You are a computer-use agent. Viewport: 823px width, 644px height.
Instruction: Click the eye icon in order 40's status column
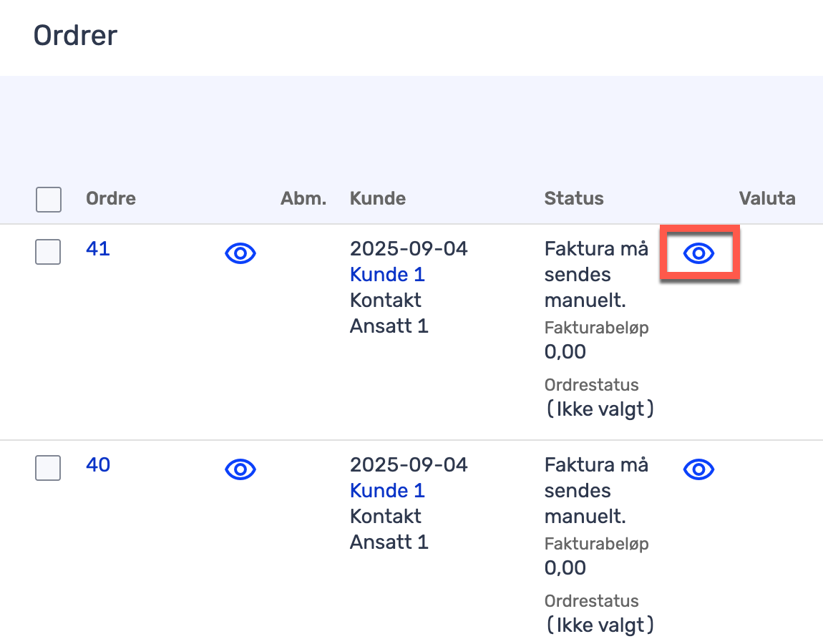coord(698,469)
